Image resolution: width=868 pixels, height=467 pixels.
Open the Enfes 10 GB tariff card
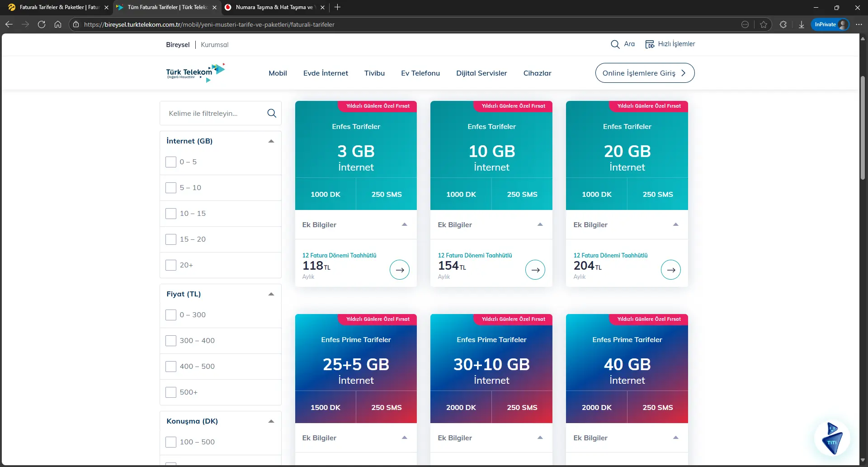click(x=491, y=155)
